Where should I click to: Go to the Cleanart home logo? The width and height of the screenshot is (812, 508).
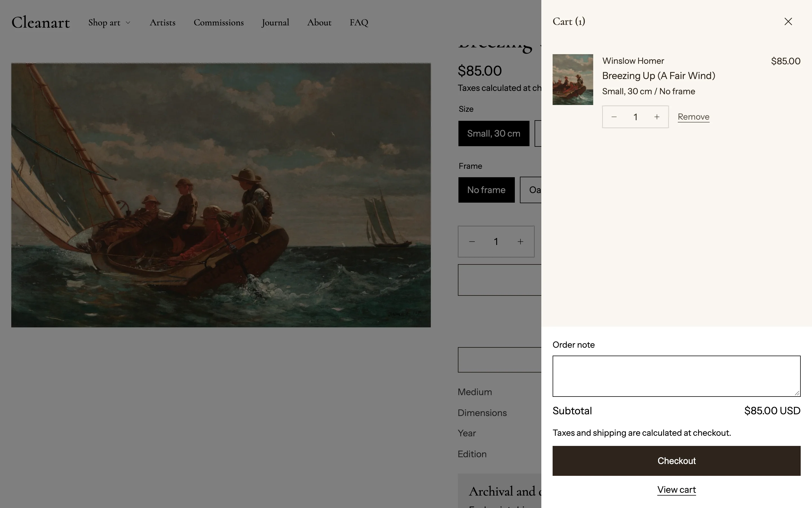[41, 22]
